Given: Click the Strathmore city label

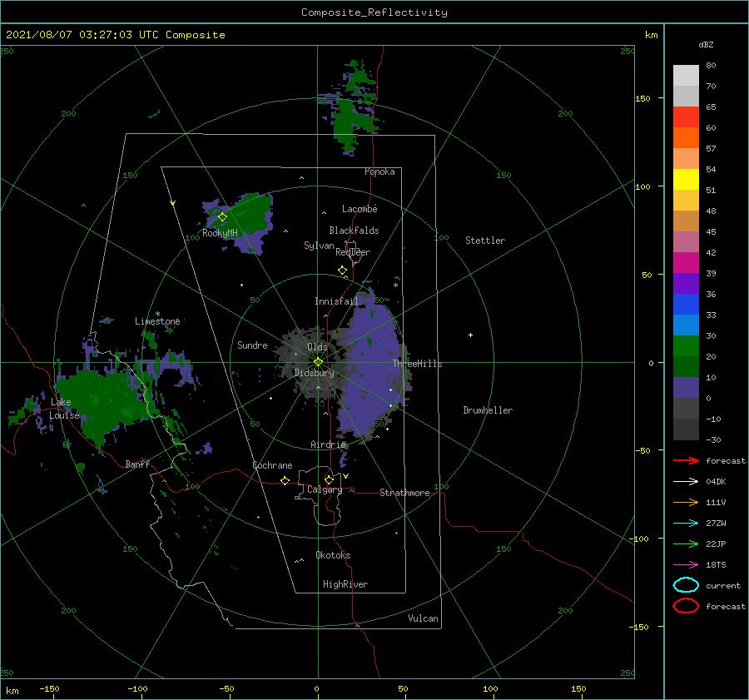Looking at the screenshot, I should point(404,493).
